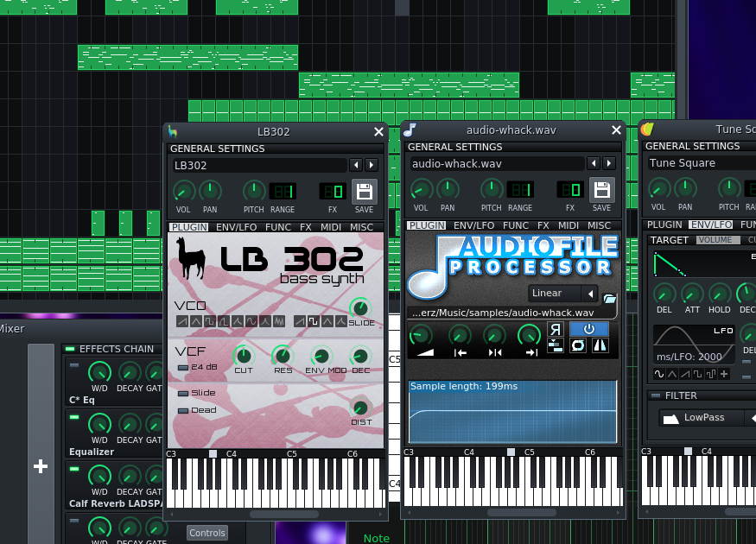Click ATT knob in Tune Square envelope

pyautogui.click(x=692, y=294)
